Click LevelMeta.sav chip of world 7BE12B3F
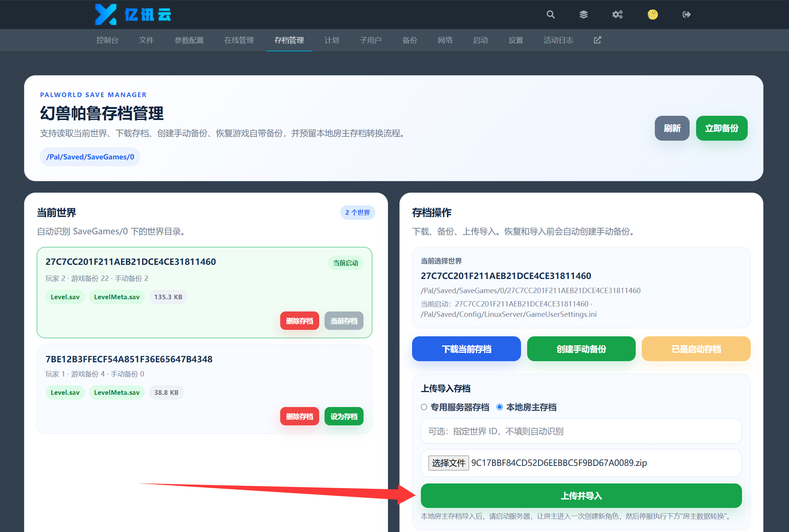Screen dimensions: 789x532 [x=117, y=393]
